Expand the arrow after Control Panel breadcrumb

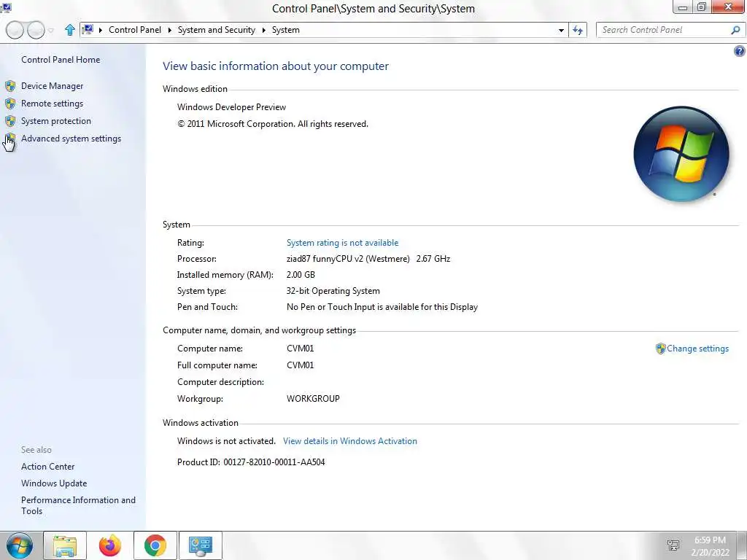pos(169,30)
